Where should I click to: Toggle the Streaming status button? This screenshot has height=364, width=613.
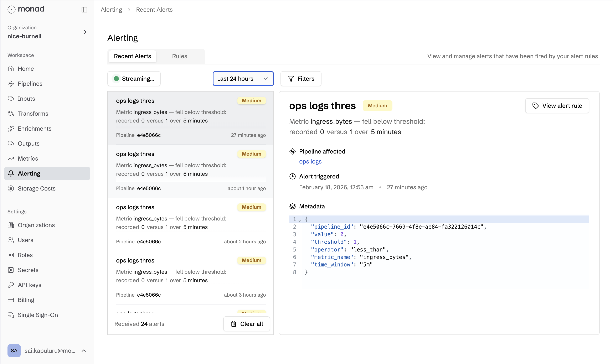tap(134, 79)
